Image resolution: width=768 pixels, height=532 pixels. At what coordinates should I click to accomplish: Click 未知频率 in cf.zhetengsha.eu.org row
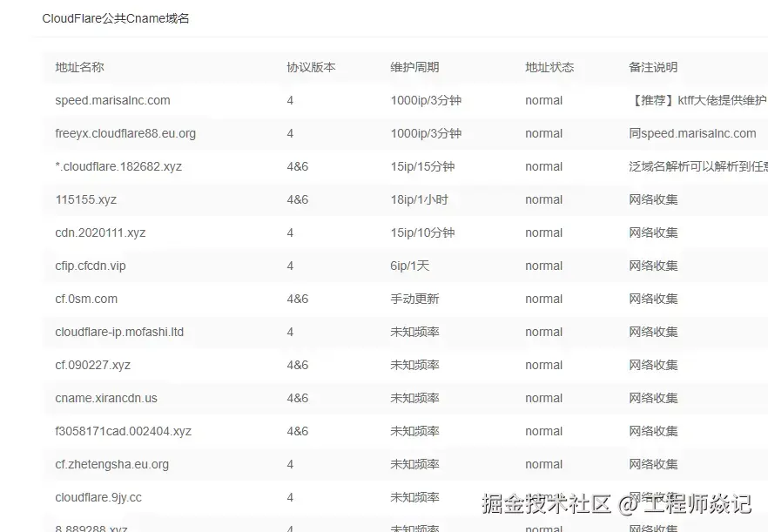click(414, 464)
